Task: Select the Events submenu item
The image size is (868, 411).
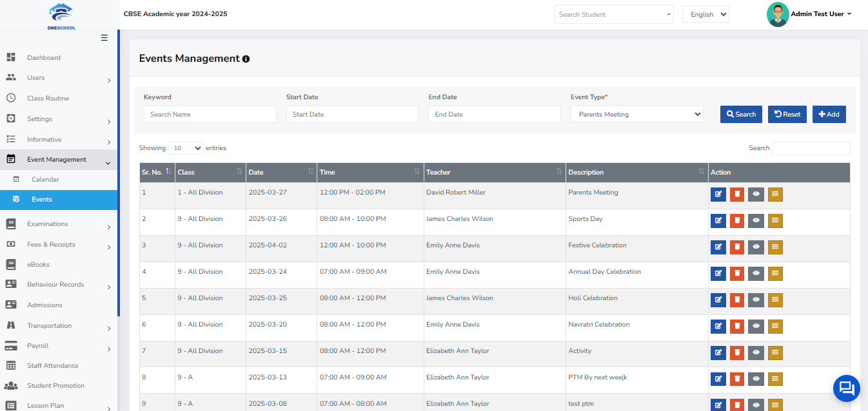Action: [58, 200]
